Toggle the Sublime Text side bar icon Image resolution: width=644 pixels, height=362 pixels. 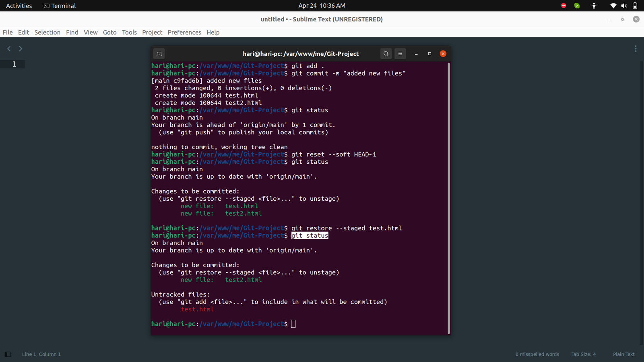(x=8, y=354)
